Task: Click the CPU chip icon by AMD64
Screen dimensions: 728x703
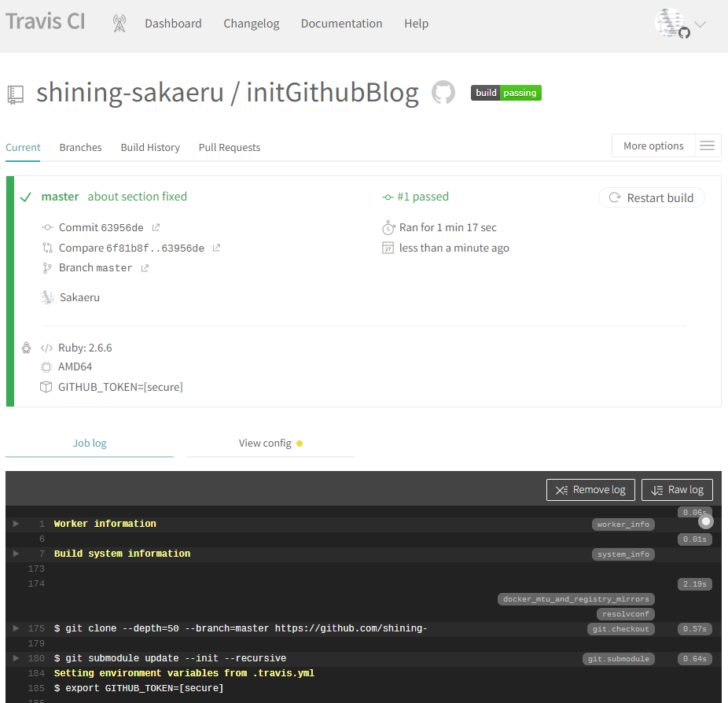Action: pos(46,367)
